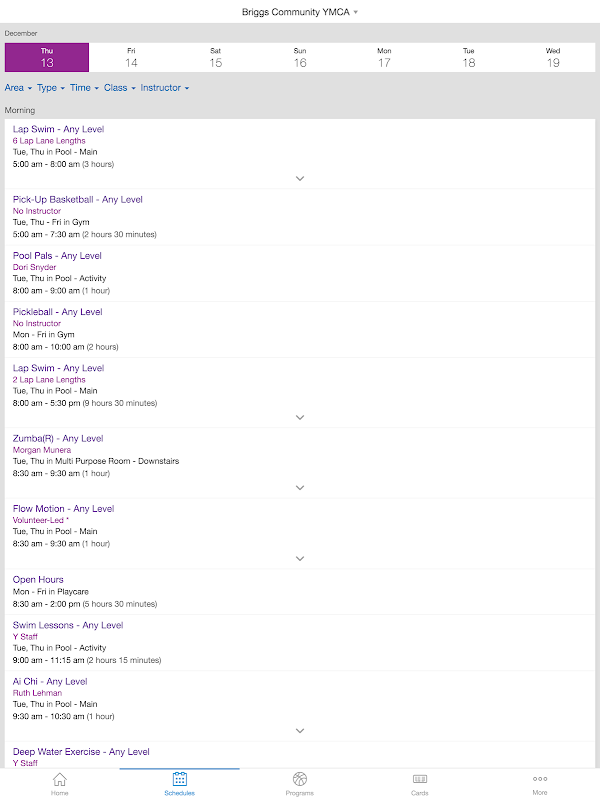This screenshot has height=800, width=600.
Task: Select Fri 14 in date strip
Action: [131, 58]
